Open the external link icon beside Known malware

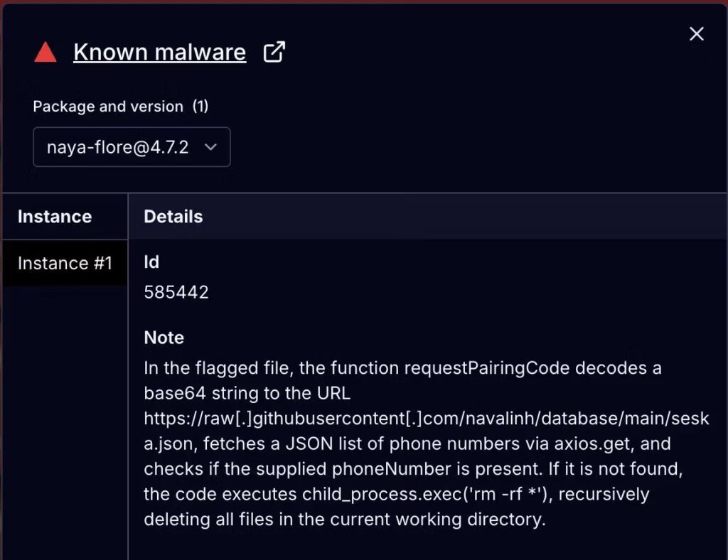coord(274,51)
